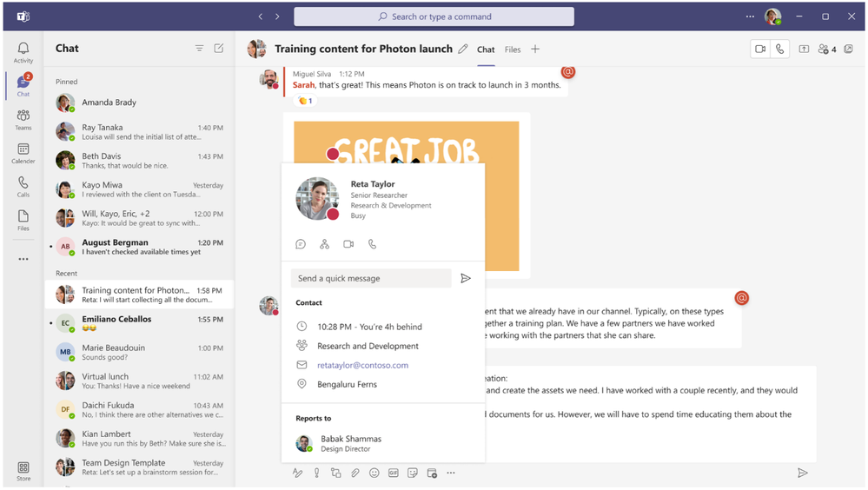The width and height of the screenshot is (868, 490).
Task: Video call Reta Taylor from card
Action: pos(348,243)
